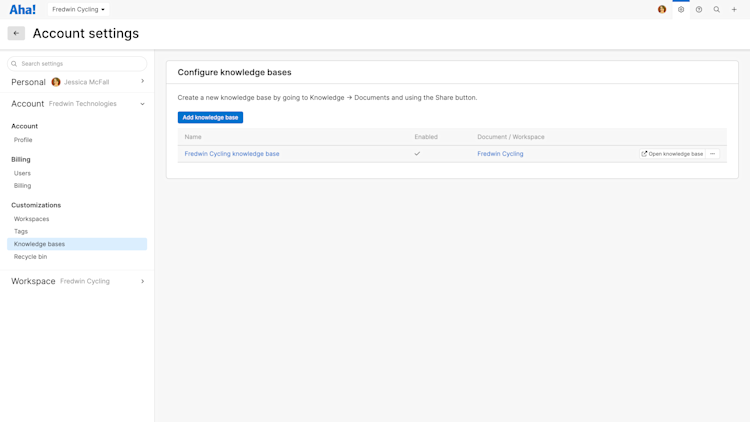The height and width of the screenshot is (422, 750).
Task: Open the Fredwin Cycling workspace link
Action: tap(500, 154)
